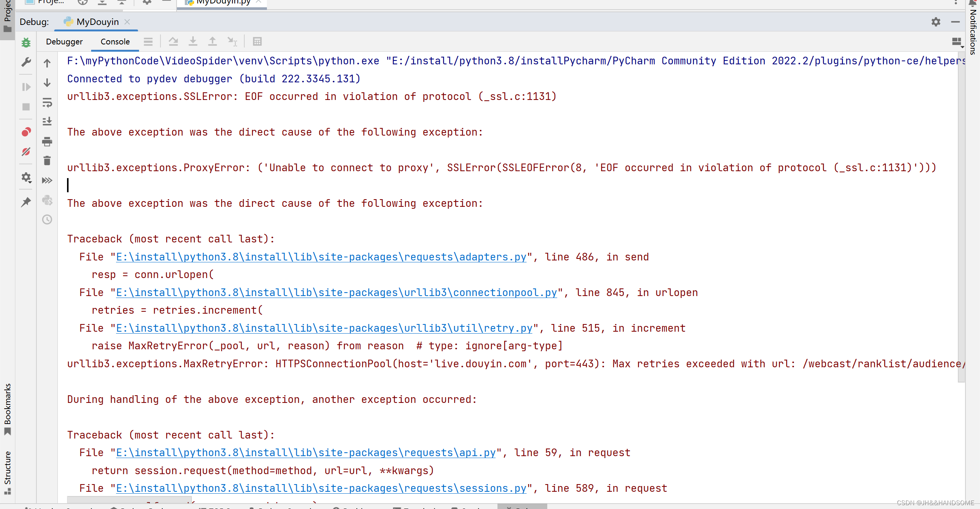Open the Structure tool window

7,473
